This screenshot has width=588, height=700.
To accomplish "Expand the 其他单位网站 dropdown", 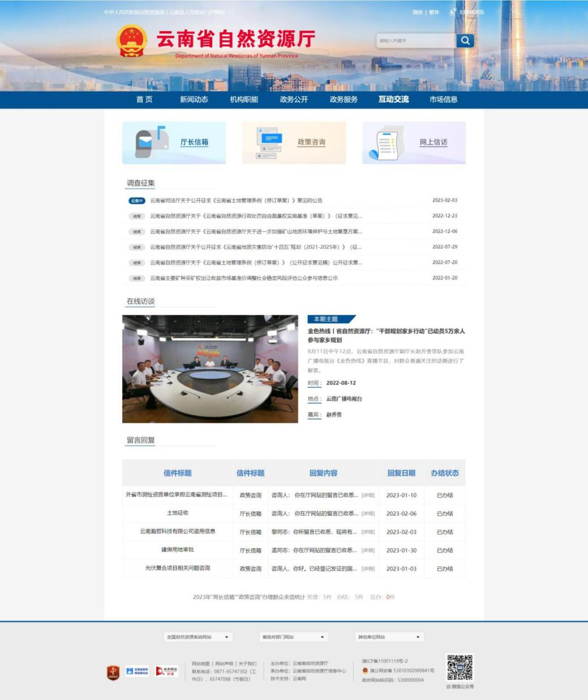I will pos(389,637).
